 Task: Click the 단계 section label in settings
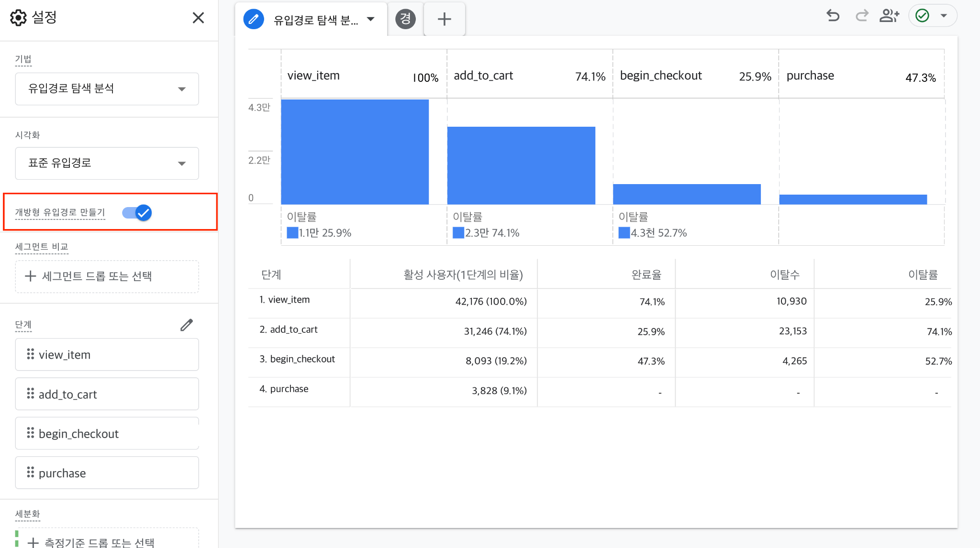[x=23, y=325]
